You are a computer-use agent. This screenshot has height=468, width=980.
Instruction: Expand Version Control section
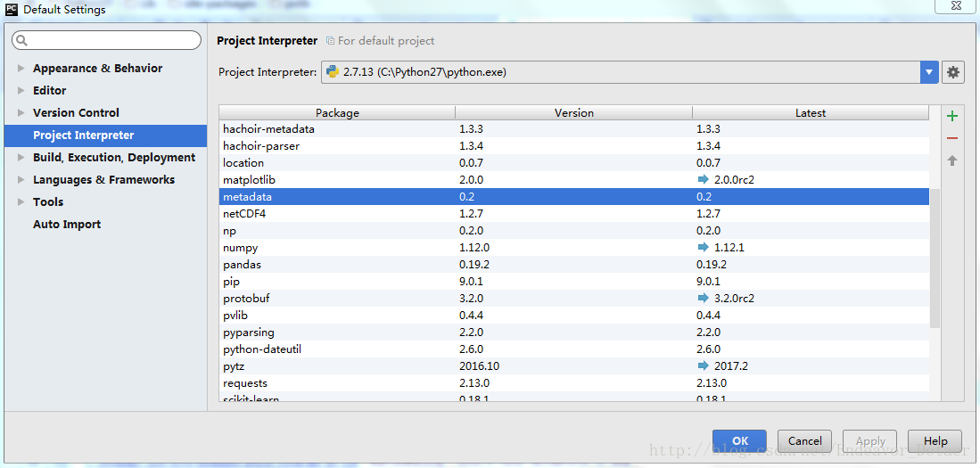(x=21, y=113)
